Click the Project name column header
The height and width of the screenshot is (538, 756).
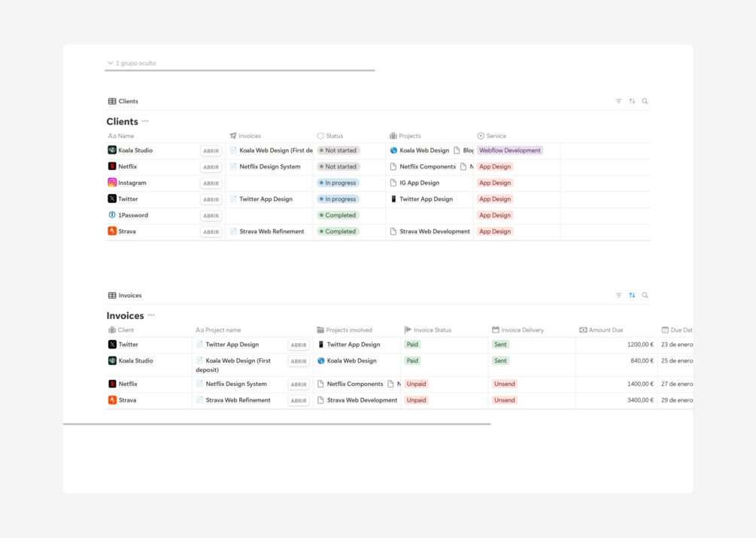pos(218,330)
